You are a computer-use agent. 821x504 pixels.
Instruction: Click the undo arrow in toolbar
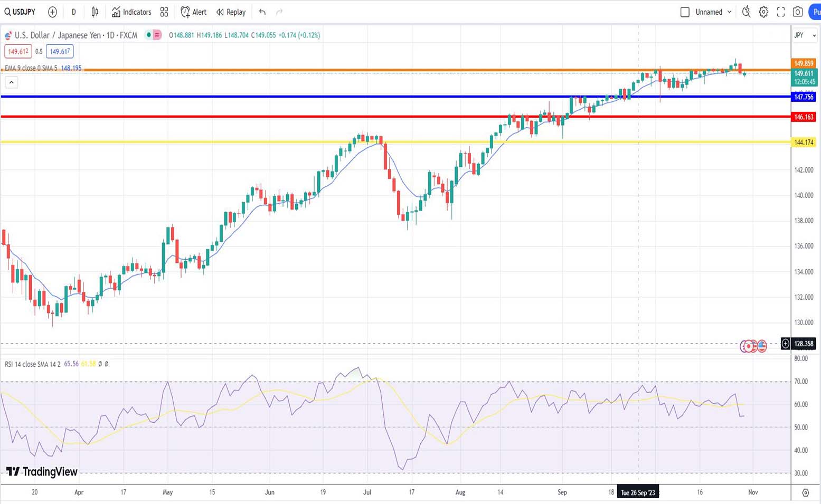tap(262, 12)
